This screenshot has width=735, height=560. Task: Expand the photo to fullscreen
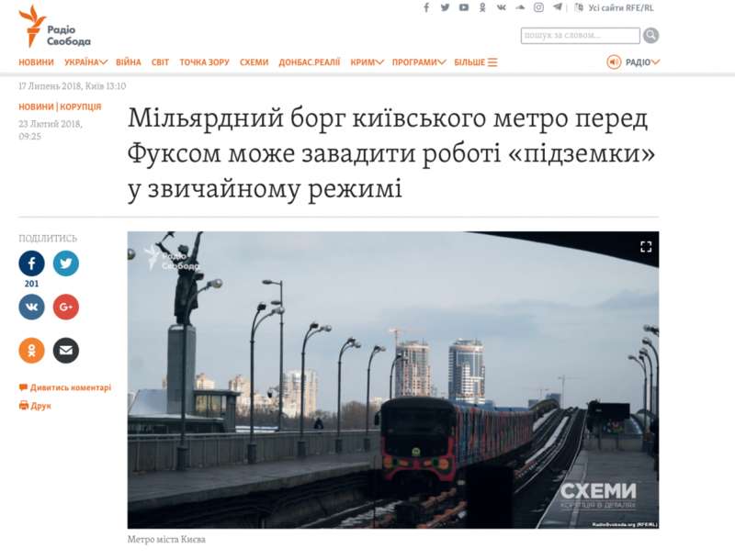tap(645, 246)
